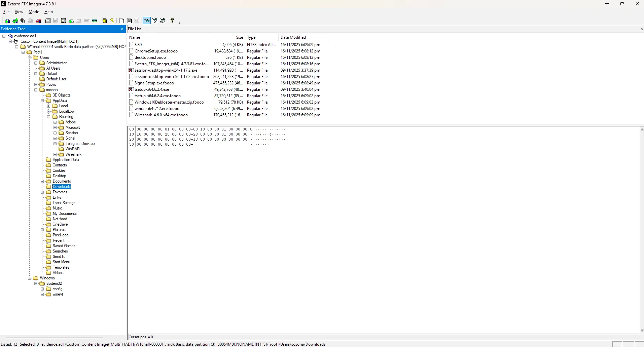The width and height of the screenshot is (644, 347).
Task: Click the red-X icon of tsetup-x64.6.2.4.exe
Action: point(131,89)
